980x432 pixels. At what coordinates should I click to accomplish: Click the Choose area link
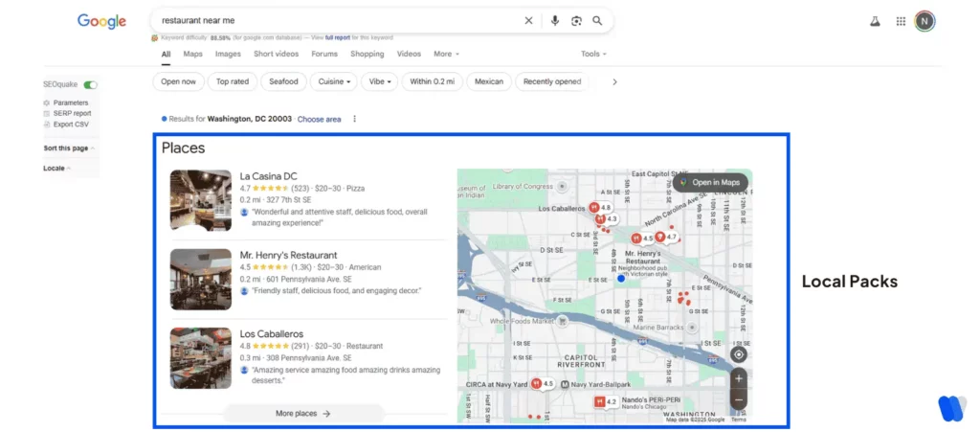320,119
